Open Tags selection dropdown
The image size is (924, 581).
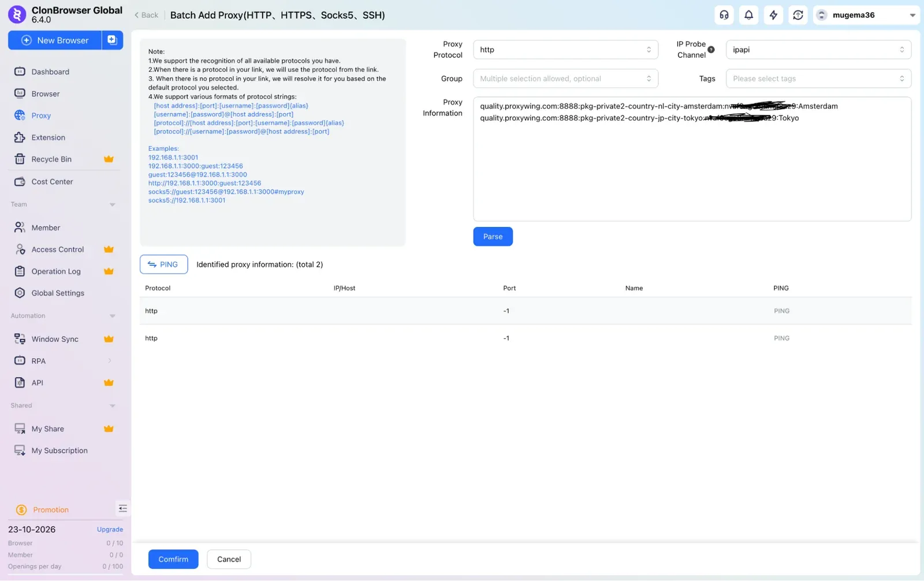[x=818, y=79]
